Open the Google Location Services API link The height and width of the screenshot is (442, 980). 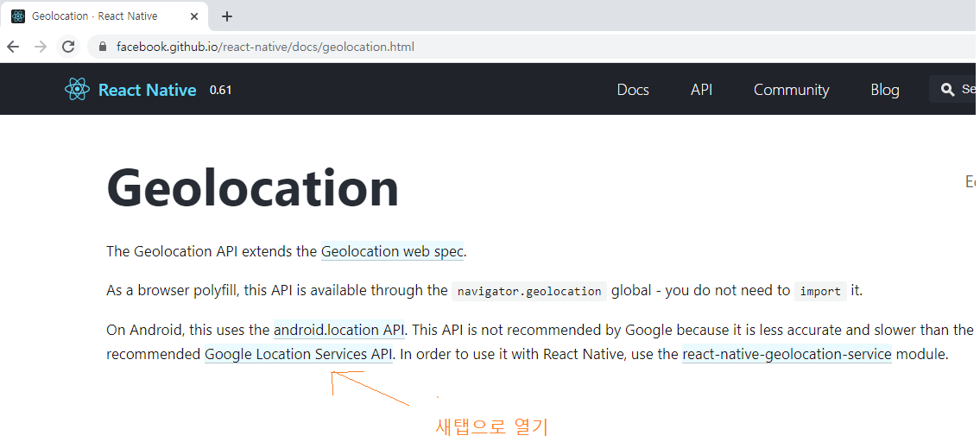coord(299,355)
